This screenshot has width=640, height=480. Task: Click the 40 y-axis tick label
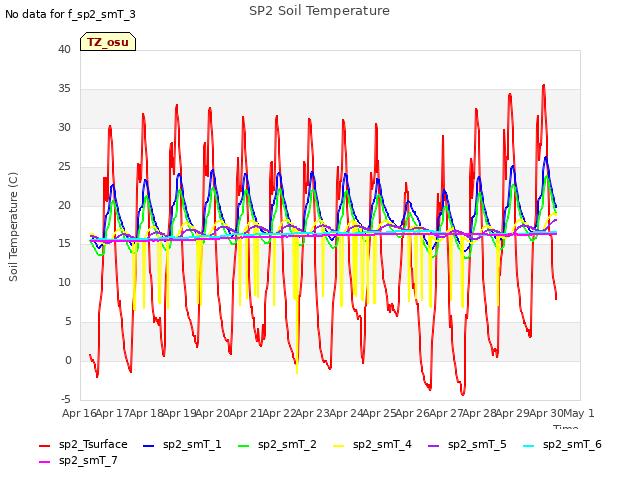tap(64, 50)
